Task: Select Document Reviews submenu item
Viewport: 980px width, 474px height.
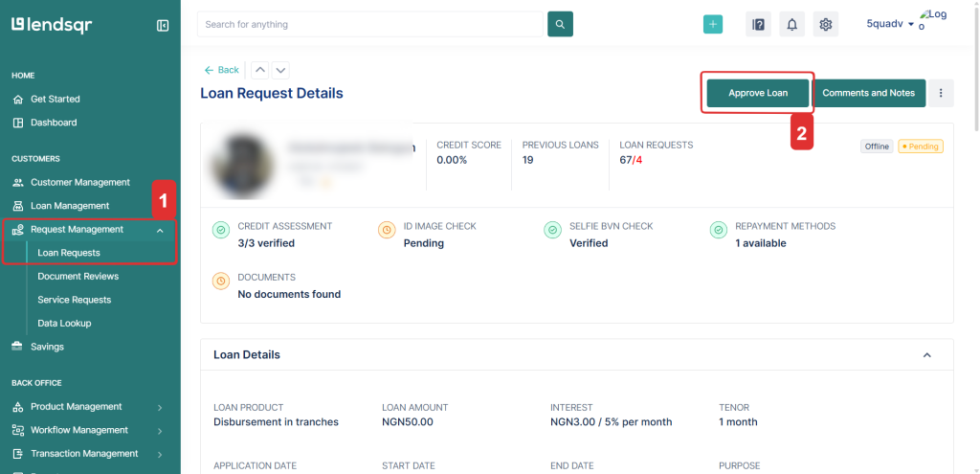Action: click(78, 277)
